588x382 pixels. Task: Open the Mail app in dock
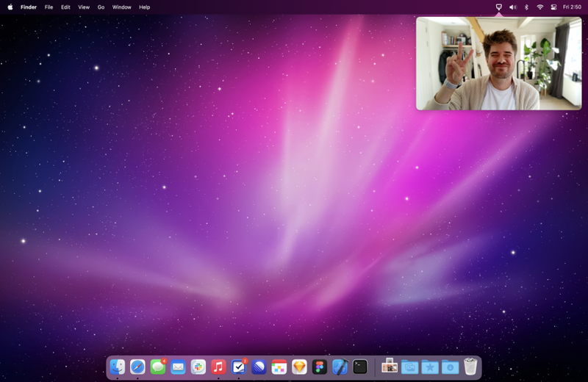tap(178, 367)
